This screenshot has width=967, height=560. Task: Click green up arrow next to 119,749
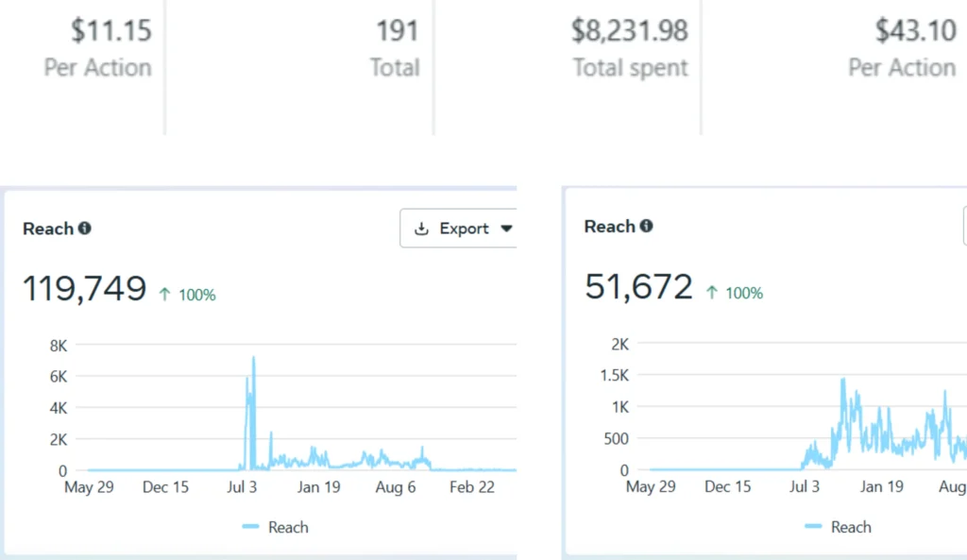point(164,295)
